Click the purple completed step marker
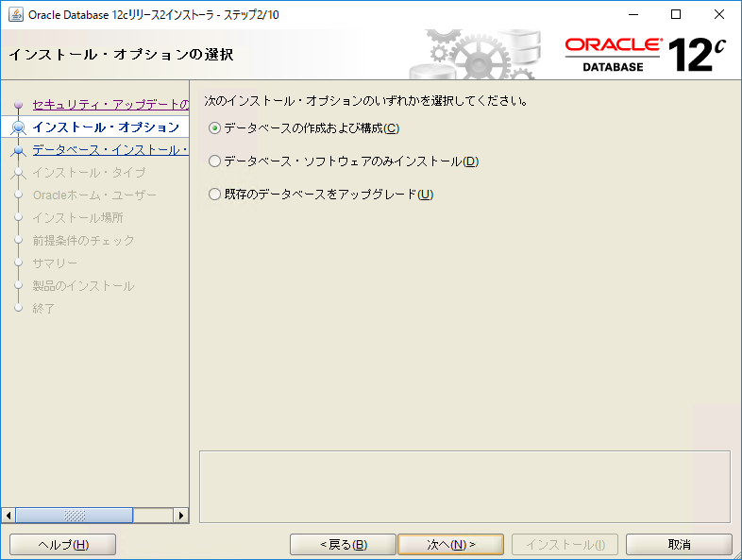 [19, 105]
